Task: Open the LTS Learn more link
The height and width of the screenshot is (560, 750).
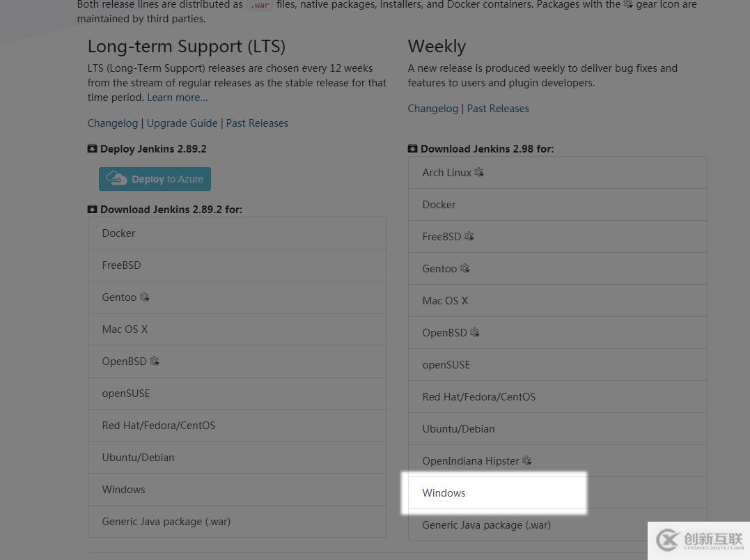Action: click(177, 98)
